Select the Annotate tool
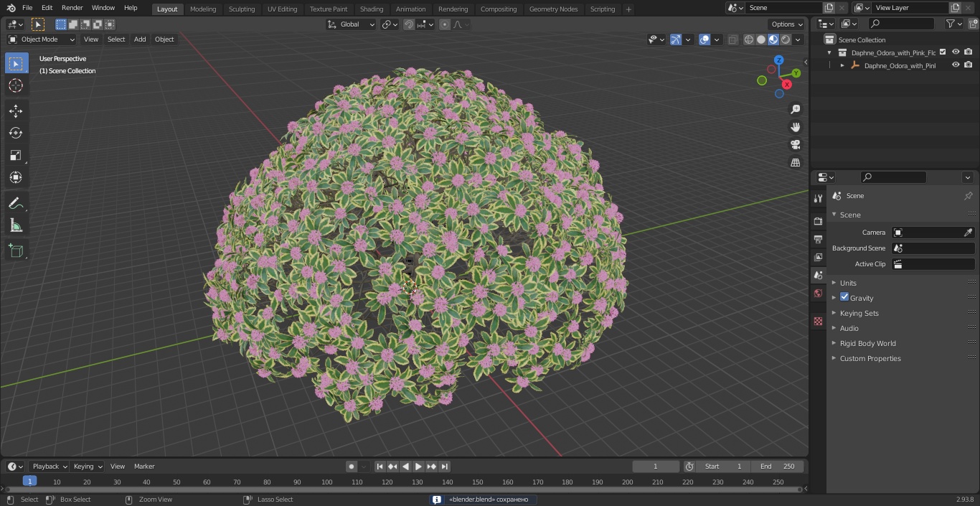980x506 pixels. tap(16, 204)
